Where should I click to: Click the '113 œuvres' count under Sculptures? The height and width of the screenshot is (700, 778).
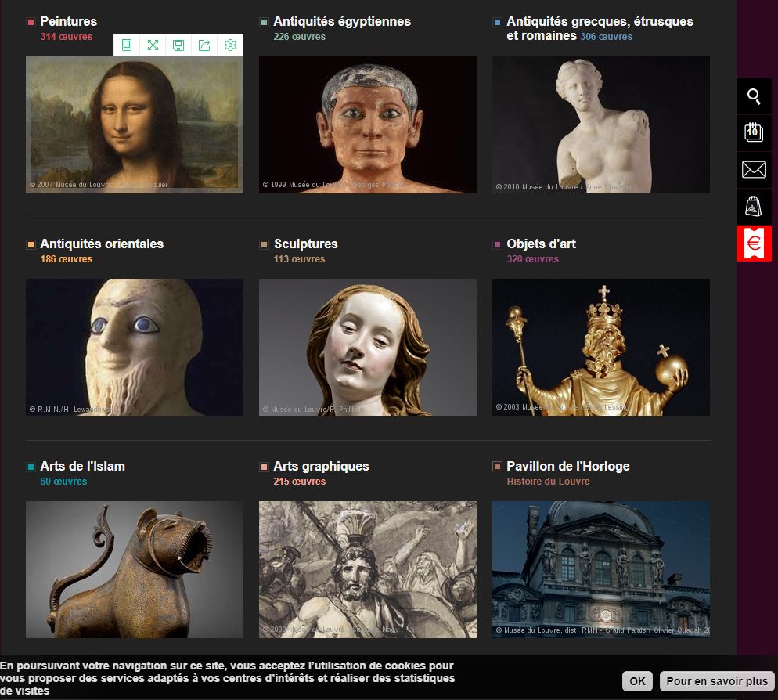(x=300, y=258)
